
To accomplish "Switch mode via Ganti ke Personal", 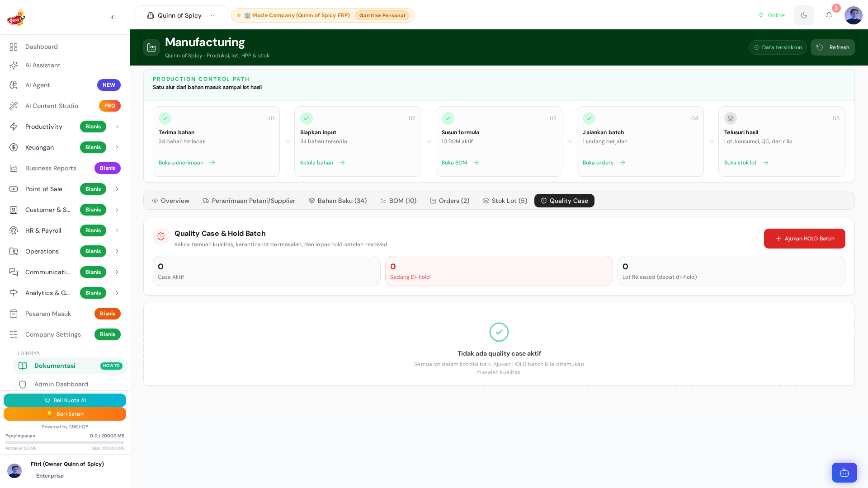I will 382,15.
